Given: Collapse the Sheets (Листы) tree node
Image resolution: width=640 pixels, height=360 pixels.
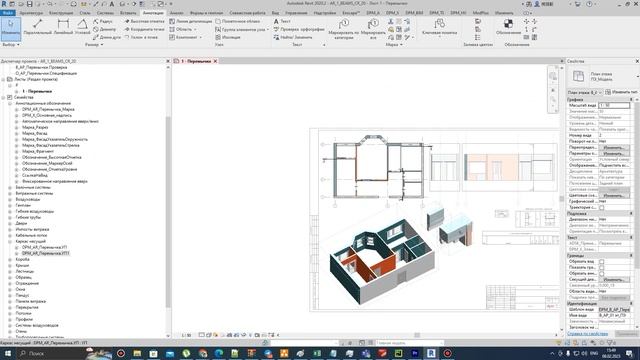Looking at the screenshot, I should (x=4, y=80).
